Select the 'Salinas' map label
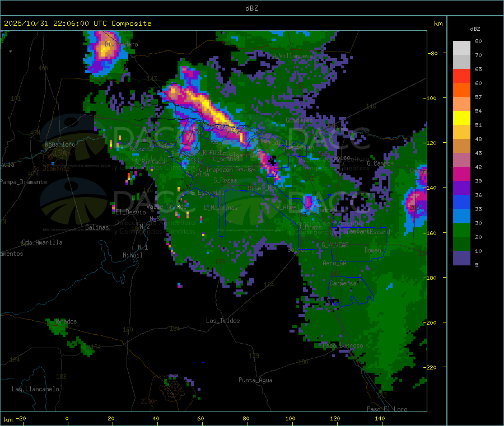This screenshot has height=426, width=504. (x=97, y=227)
